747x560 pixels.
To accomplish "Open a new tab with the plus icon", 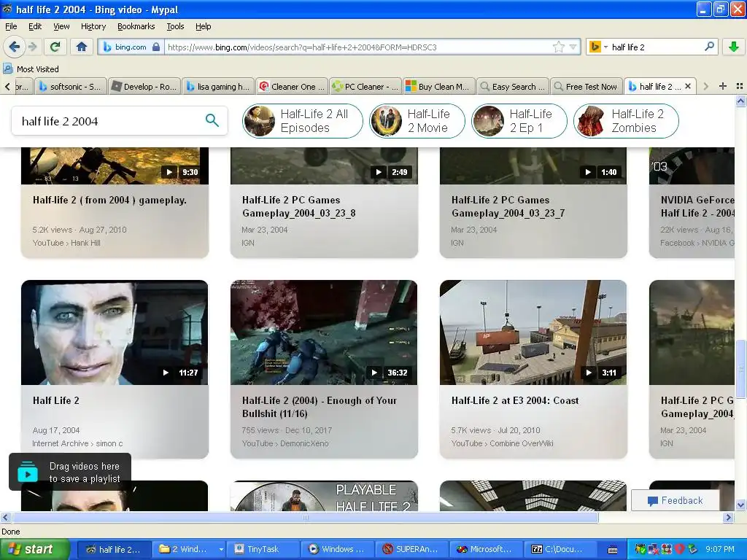I will [723, 86].
